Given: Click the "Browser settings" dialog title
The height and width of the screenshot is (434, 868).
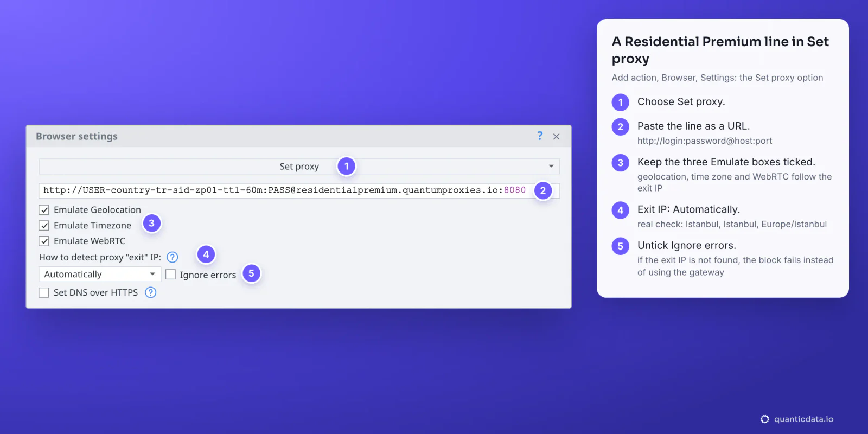Looking at the screenshot, I should click(76, 136).
